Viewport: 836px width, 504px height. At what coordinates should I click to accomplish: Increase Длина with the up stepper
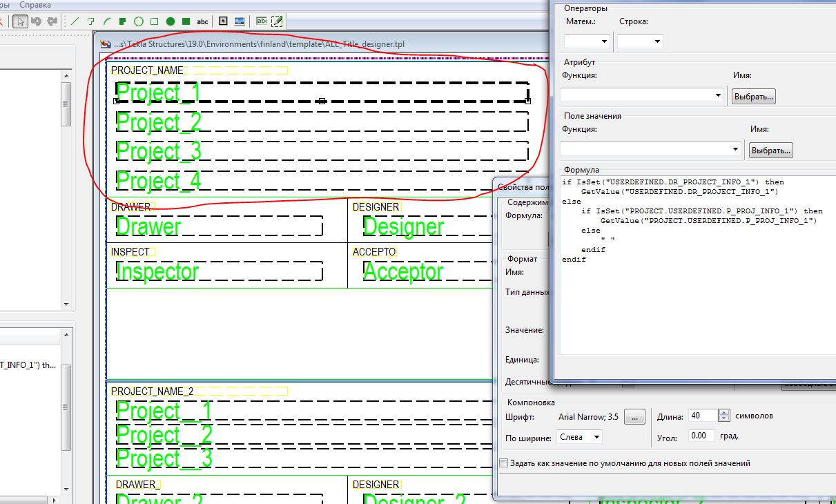[723, 412]
